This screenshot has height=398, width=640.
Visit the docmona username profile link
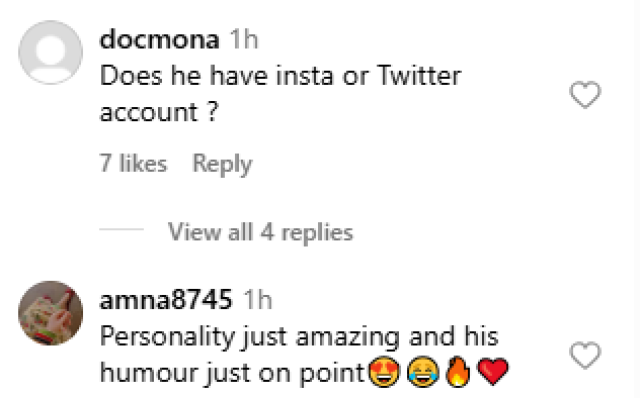[x=159, y=40]
